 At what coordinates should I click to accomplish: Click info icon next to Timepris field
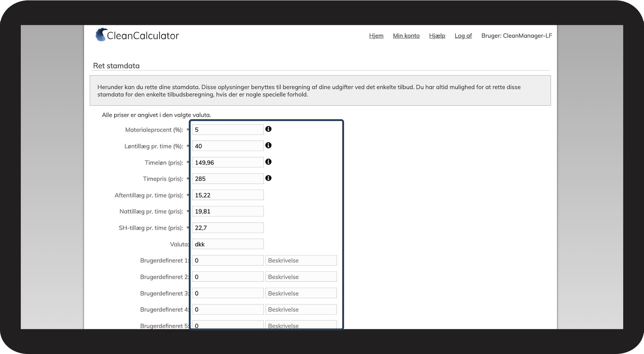(x=268, y=178)
